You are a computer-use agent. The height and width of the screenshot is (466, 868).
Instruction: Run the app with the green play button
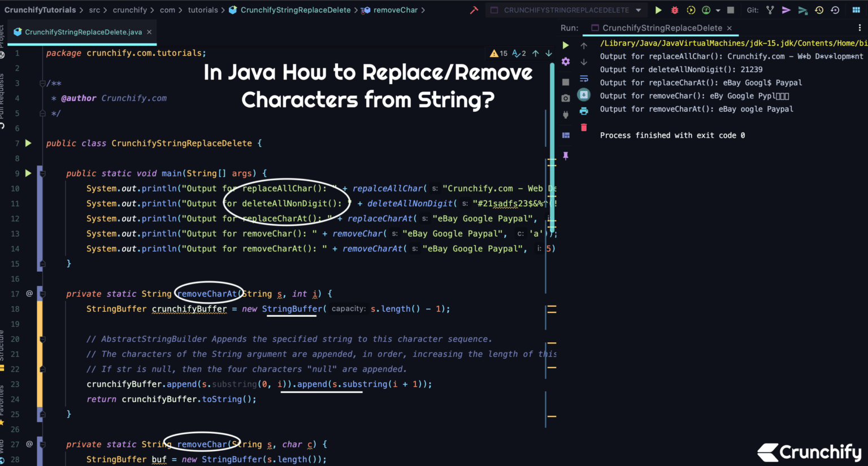click(x=658, y=10)
